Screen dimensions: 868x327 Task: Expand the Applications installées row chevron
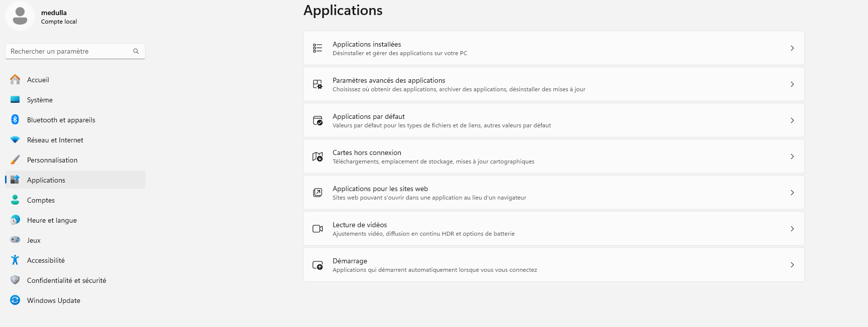(792, 48)
